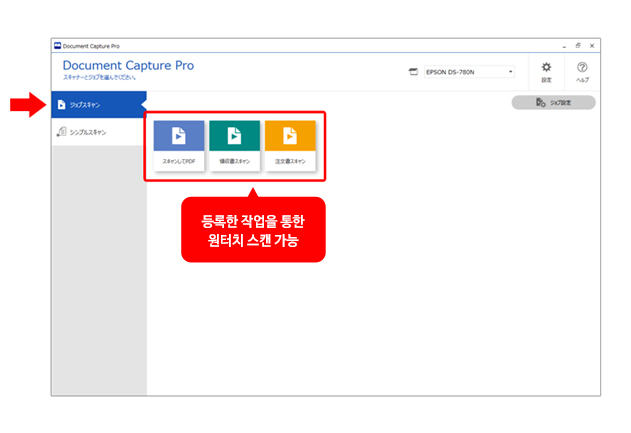Expand the EPSON DS-780N scanner dropdown
The image size is (631, 433).
[x=469, y=72]
